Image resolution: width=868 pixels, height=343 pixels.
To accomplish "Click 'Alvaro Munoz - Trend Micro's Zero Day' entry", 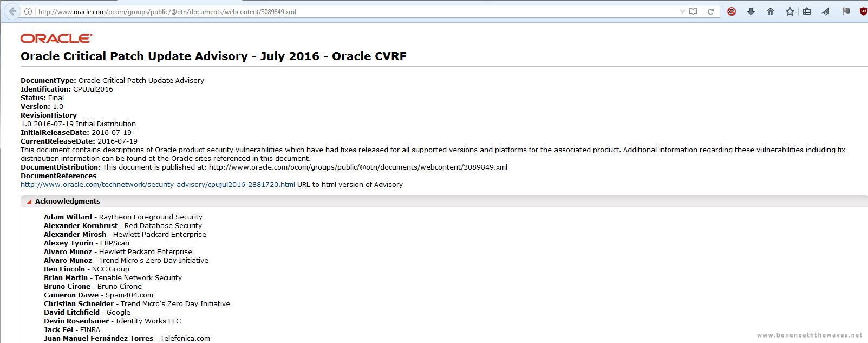I will pos(126,260).
